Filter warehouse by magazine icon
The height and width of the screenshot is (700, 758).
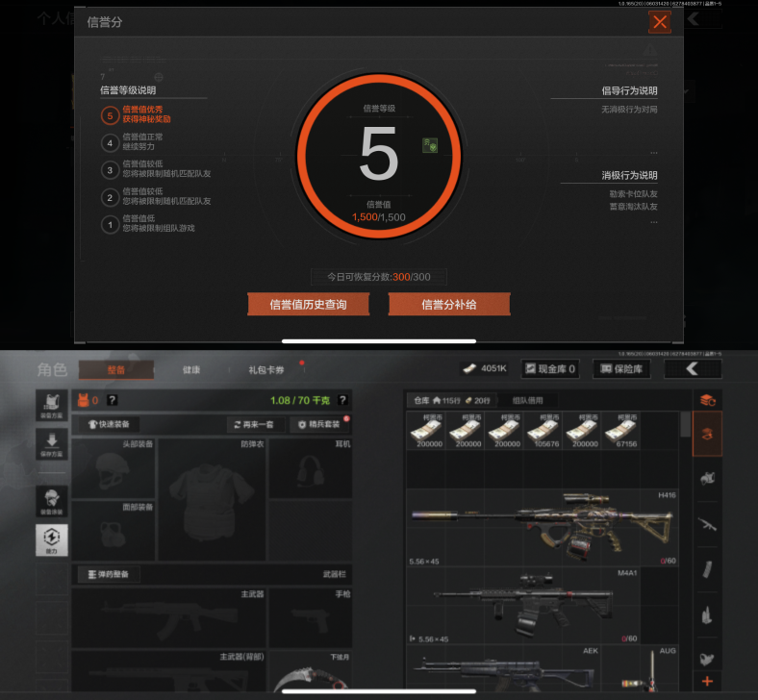click(x=707, y=569)
